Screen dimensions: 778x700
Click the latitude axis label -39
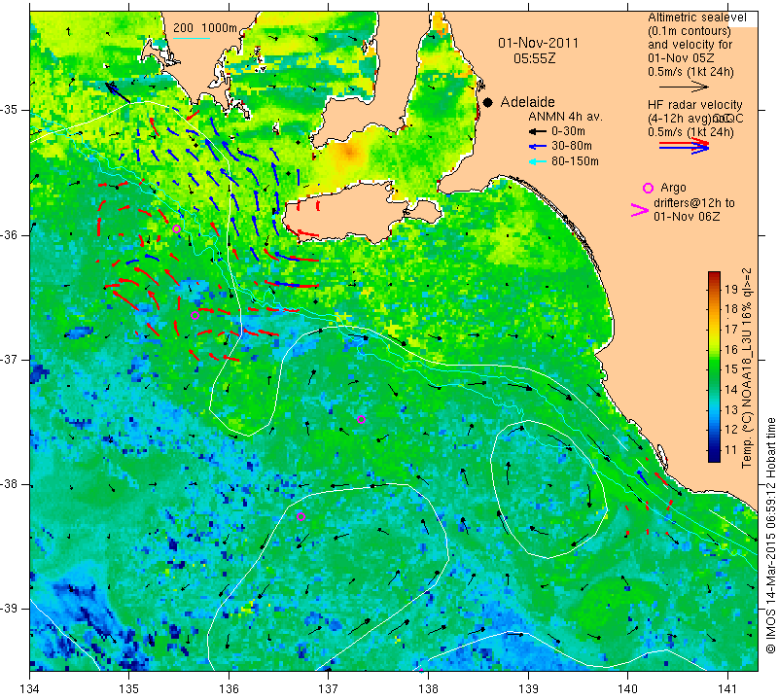(x=10, y=609)
